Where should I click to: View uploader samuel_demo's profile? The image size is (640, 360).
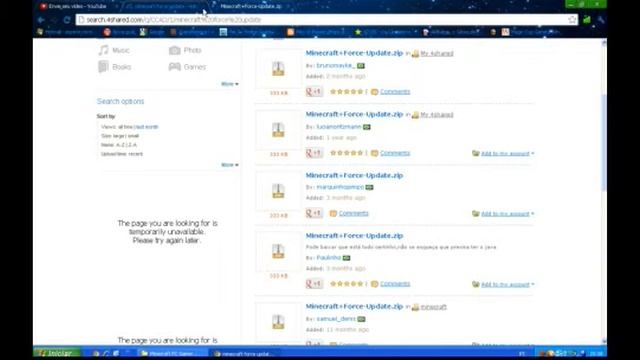336,319
